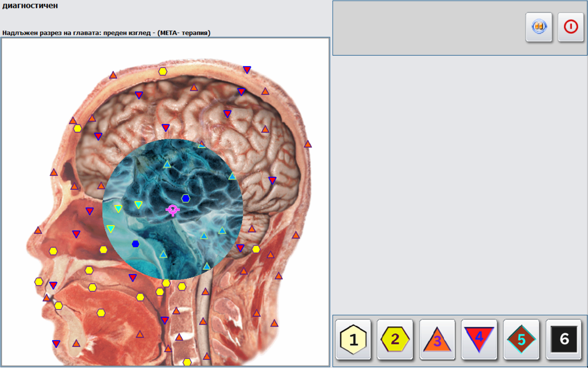
Task: Click the orange pause button
Action: (x=539, y=27)
